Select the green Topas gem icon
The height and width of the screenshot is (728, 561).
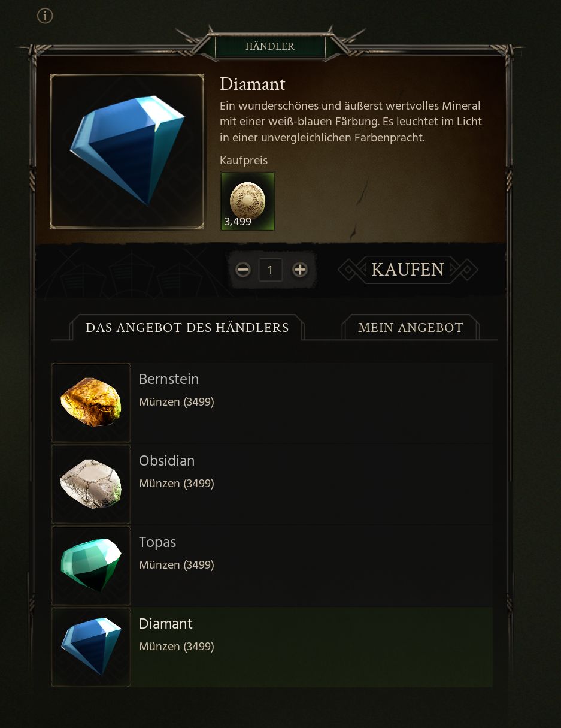91,565
